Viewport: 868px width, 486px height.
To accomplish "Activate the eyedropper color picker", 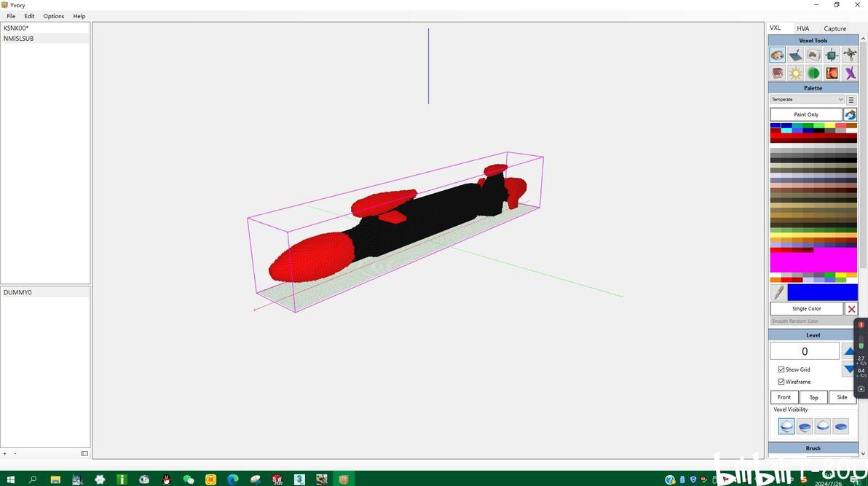I will (778, 292).
